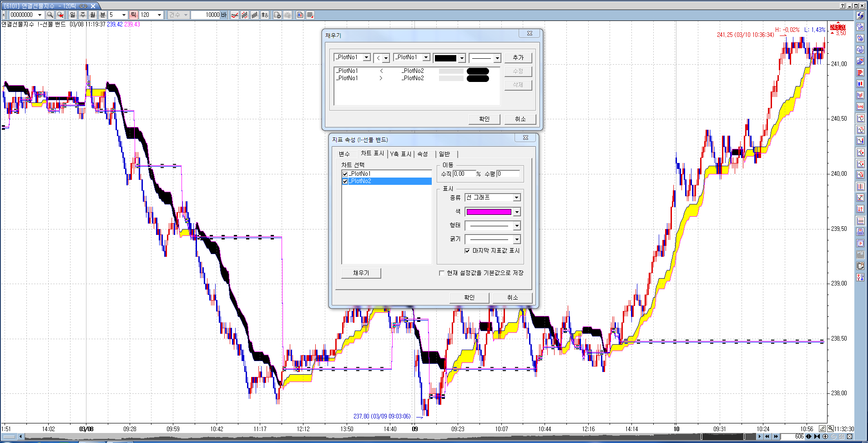Click the 일 (daily) period button
The height and width of the screenshot is (443, 868).
73,15
